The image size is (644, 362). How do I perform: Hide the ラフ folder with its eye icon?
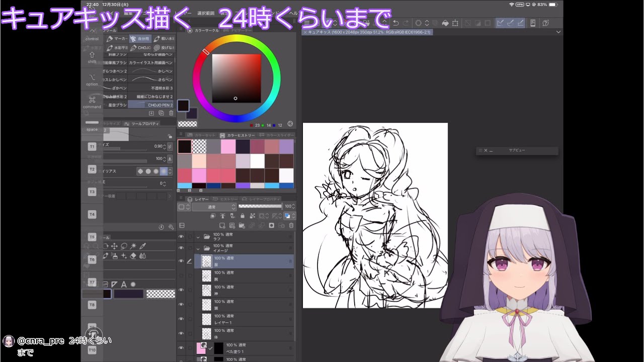coord(181,236)
